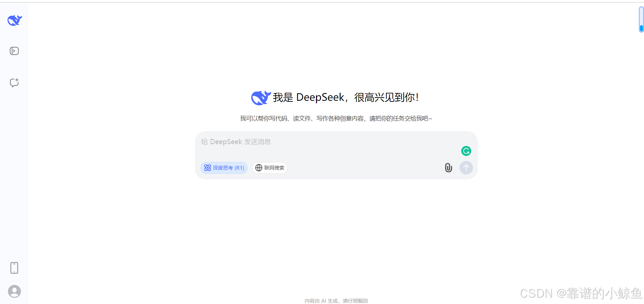
Task: Click the 我可以帮你写代码、读文件 subtitle text
Action: [x=336, y=119]
